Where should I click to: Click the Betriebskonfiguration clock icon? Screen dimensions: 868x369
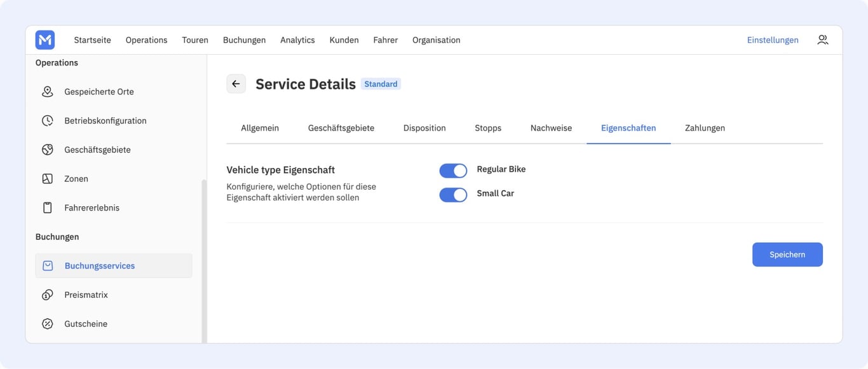48,121
